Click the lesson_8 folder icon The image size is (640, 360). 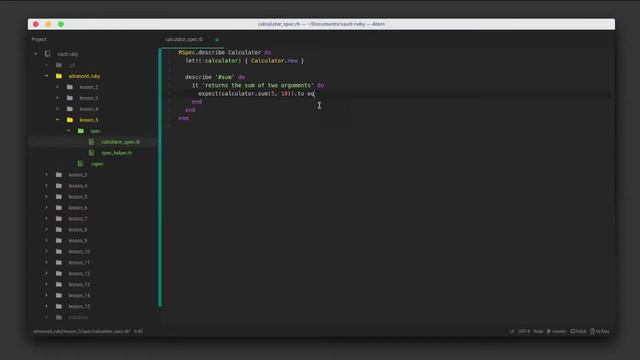tap(59, 230)
